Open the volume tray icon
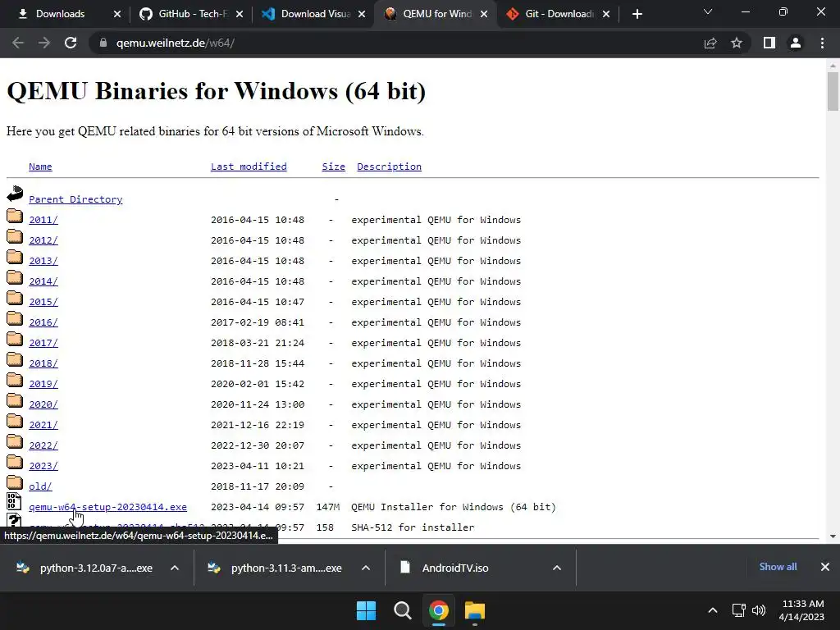The height and width of the screenshot is (630, 840). tap(759, 610)
